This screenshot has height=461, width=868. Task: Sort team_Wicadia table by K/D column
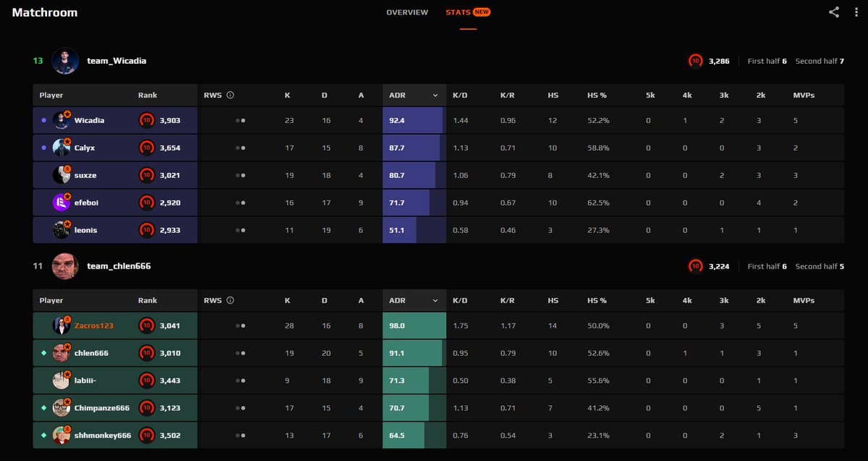click(460, 96)
